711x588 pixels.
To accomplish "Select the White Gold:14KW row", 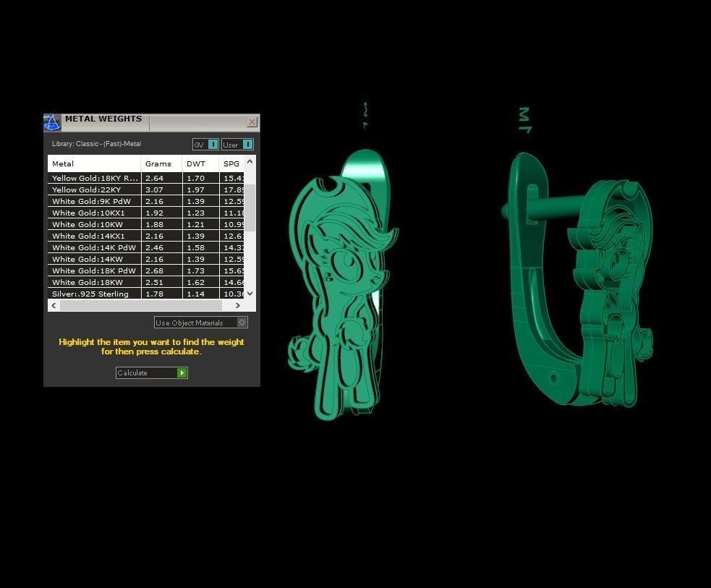I will (146, 259).
